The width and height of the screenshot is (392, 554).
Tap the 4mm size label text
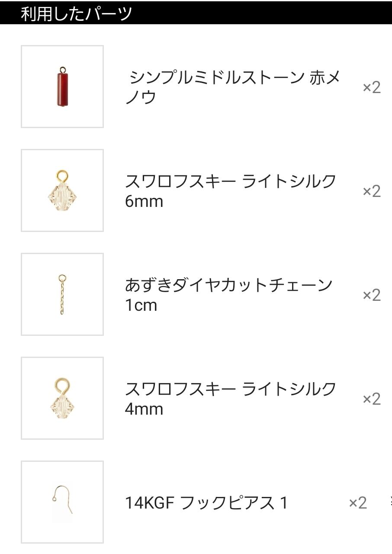pos(144,409)
